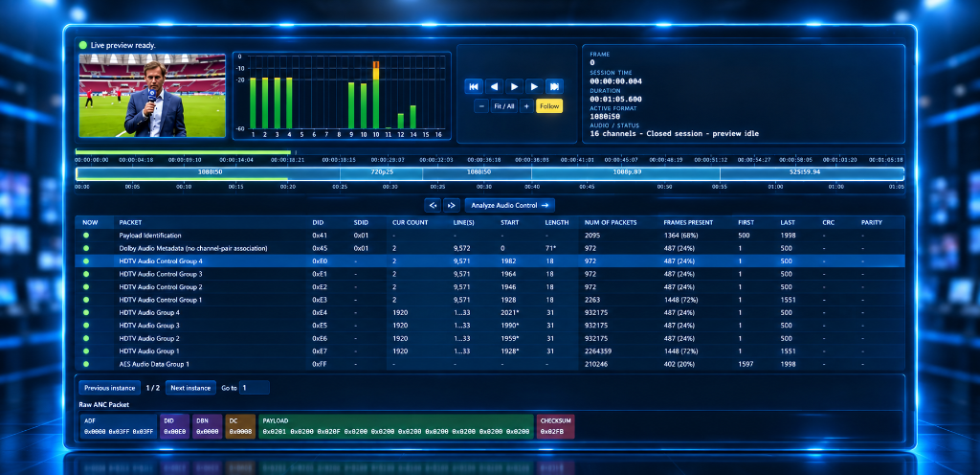Click the 0x41 DID cell
Viewport: 980px width, 475px height.
pyautogui.click(x=319, y=236)
